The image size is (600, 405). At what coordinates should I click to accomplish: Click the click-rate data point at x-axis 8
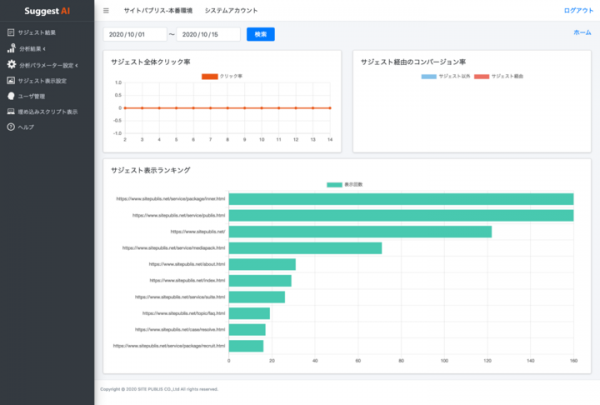[x=227, y=108]
